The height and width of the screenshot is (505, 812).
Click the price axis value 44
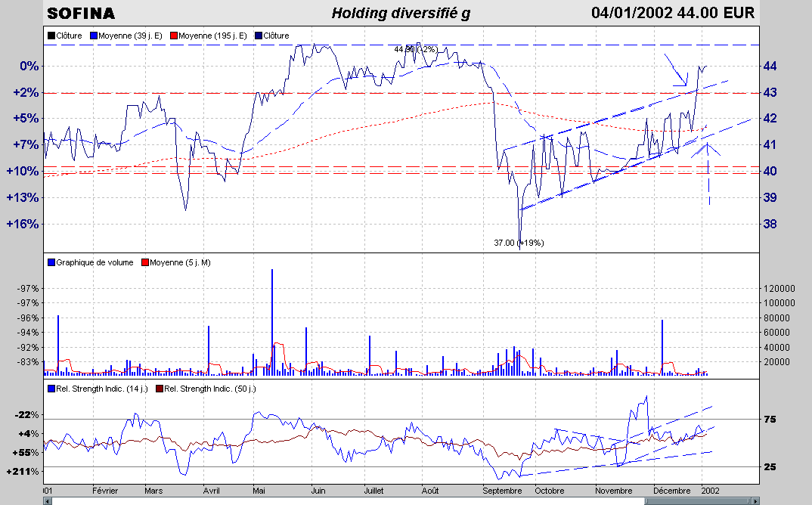770,67
